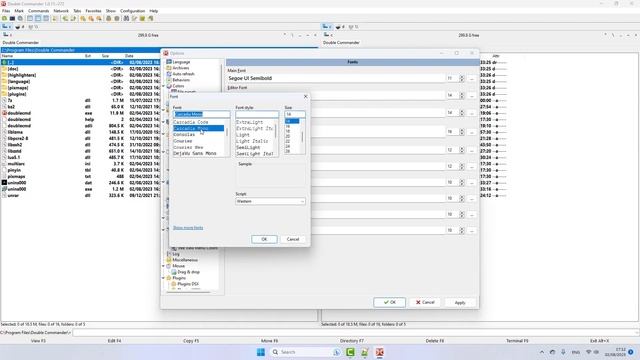Screen dimensions: 640x360
Task: Select Behaviors in the Options tree
Action: tap(181, 80)
